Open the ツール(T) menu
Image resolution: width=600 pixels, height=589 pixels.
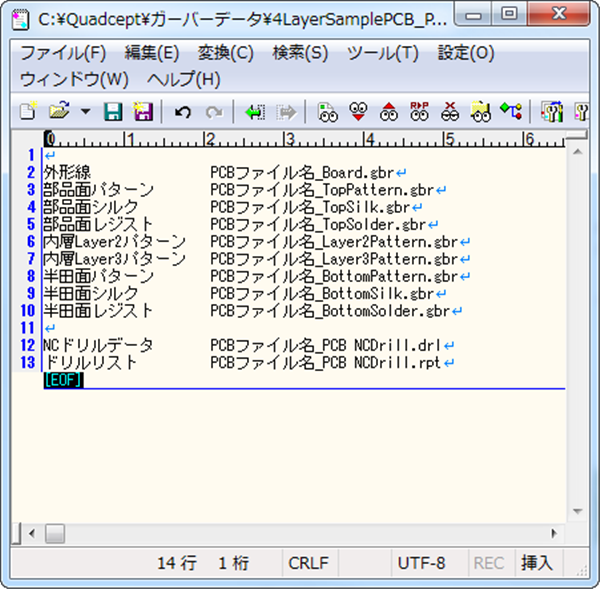coord(383,53)
